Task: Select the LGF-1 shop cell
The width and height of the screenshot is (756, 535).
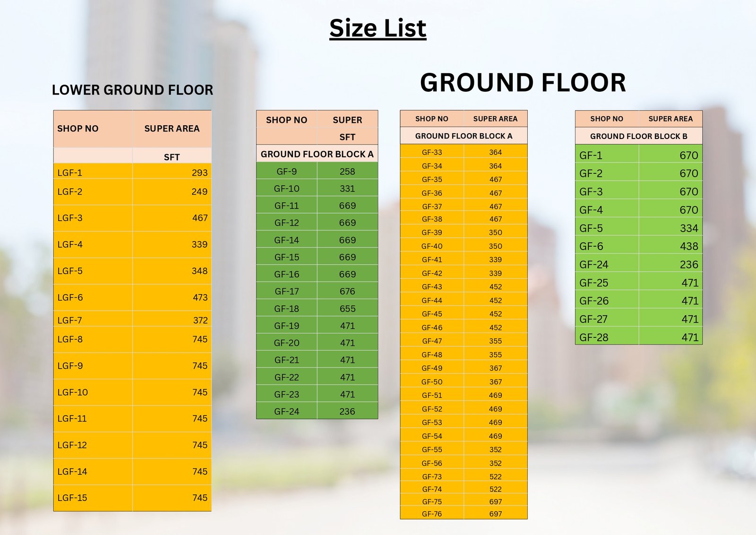Action: coord(70,173)
